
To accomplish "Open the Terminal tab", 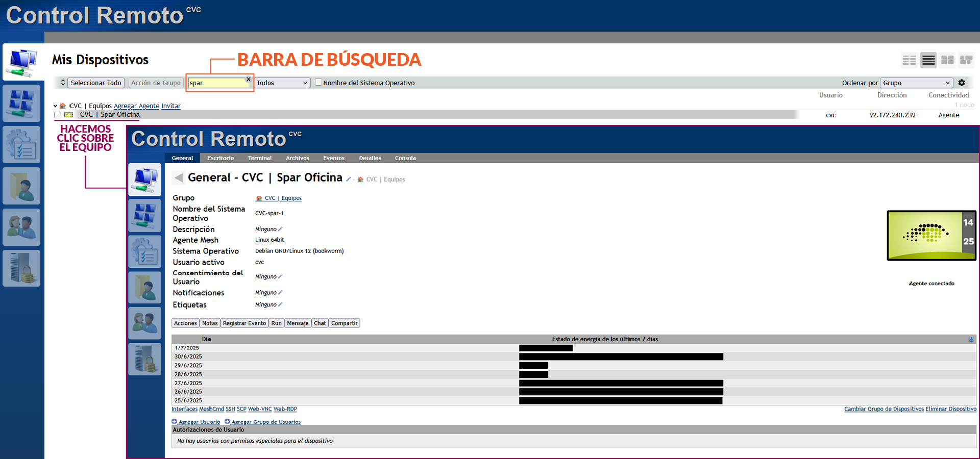I will click(259, 158).
